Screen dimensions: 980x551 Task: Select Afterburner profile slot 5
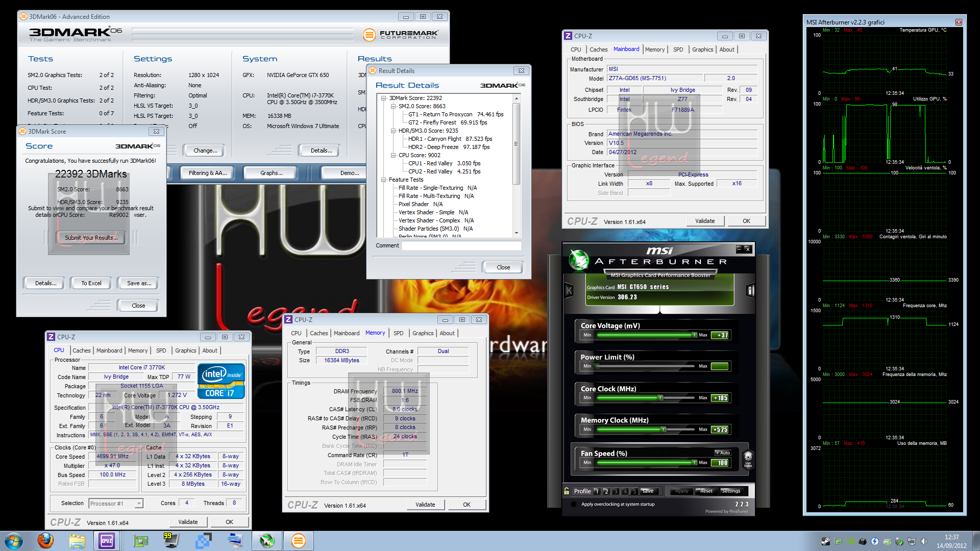634,491
